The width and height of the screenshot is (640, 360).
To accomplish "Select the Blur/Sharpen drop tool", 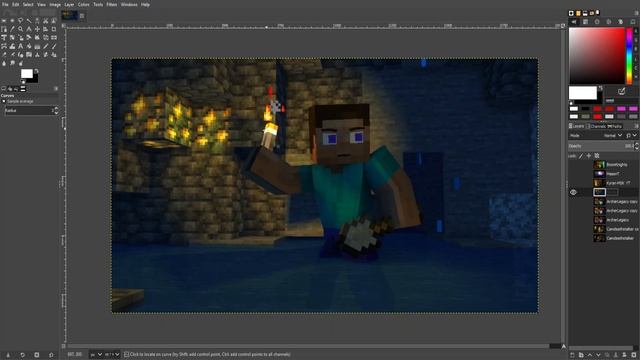I will tap(4, 63).
